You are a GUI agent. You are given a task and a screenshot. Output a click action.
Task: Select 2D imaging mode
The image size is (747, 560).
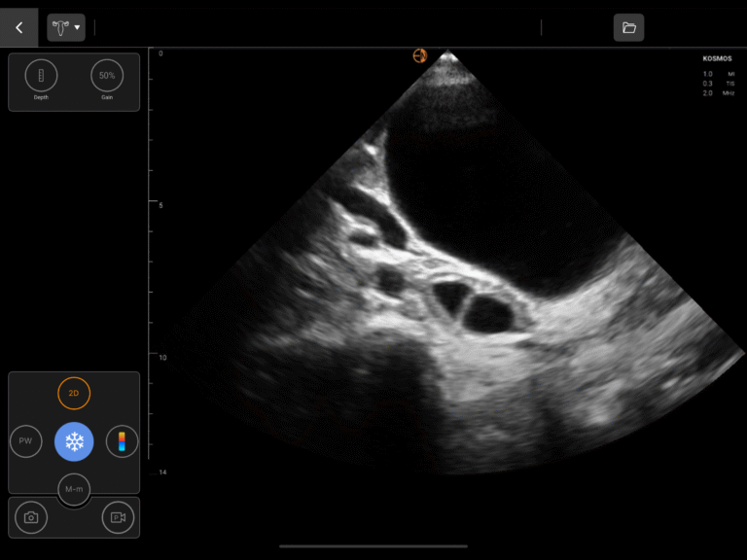[74, 393]
